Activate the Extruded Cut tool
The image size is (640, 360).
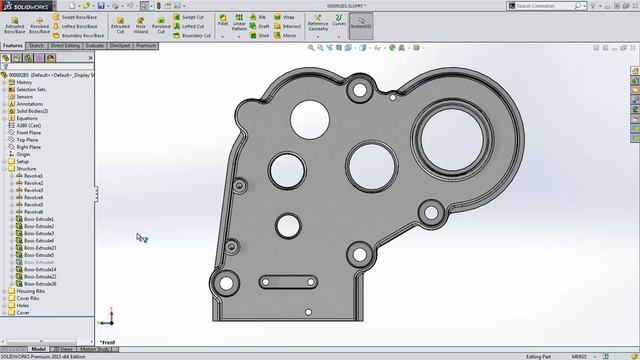point(120,25)
